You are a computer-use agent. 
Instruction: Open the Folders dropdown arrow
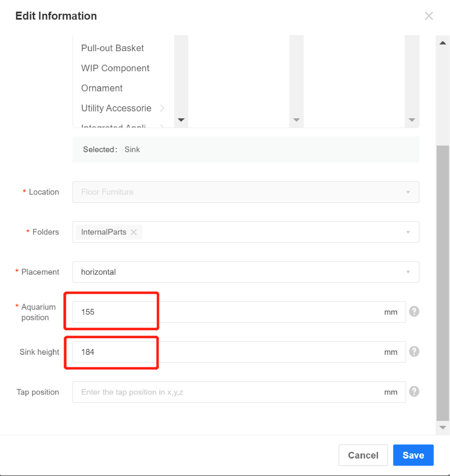(408, 232)
